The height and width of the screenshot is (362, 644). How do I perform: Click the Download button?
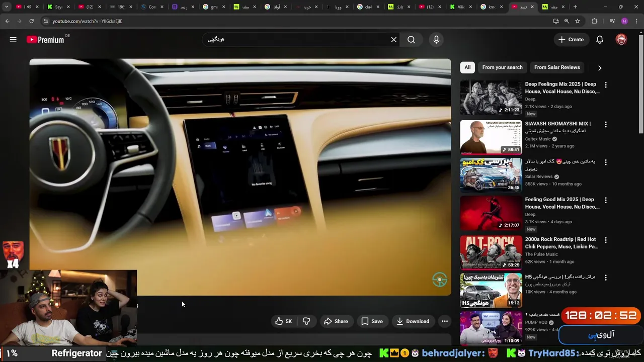413,321
